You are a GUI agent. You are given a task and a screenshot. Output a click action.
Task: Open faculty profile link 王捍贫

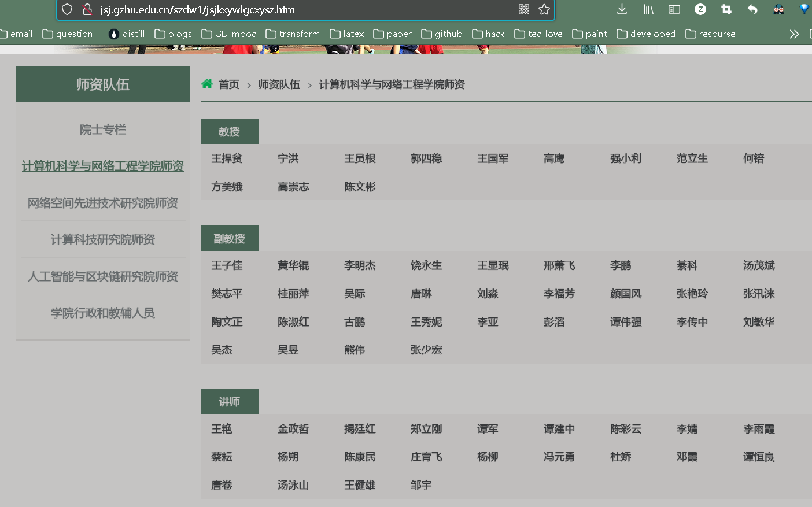coord(226,158)
